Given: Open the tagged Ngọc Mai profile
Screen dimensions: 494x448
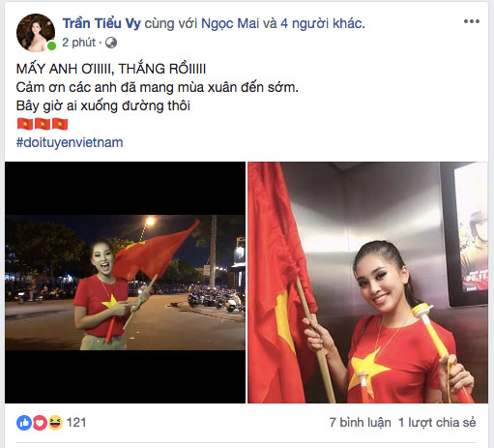Looking at the screenshot, I should [230, 23].
